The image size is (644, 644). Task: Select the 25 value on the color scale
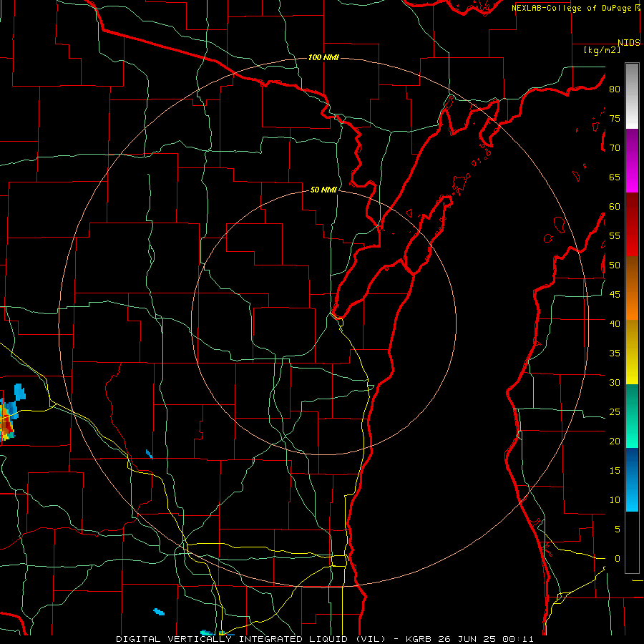615,412
